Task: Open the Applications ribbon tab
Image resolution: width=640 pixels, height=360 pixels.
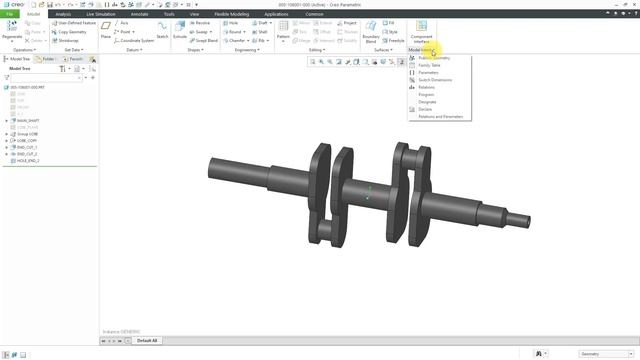Action: [276, 14]
